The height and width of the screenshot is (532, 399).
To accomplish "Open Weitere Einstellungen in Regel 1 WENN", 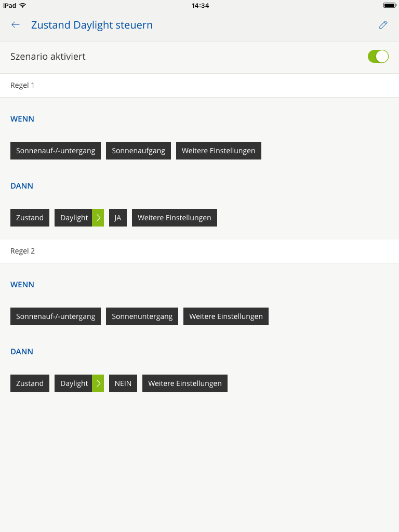I will 218,151.
